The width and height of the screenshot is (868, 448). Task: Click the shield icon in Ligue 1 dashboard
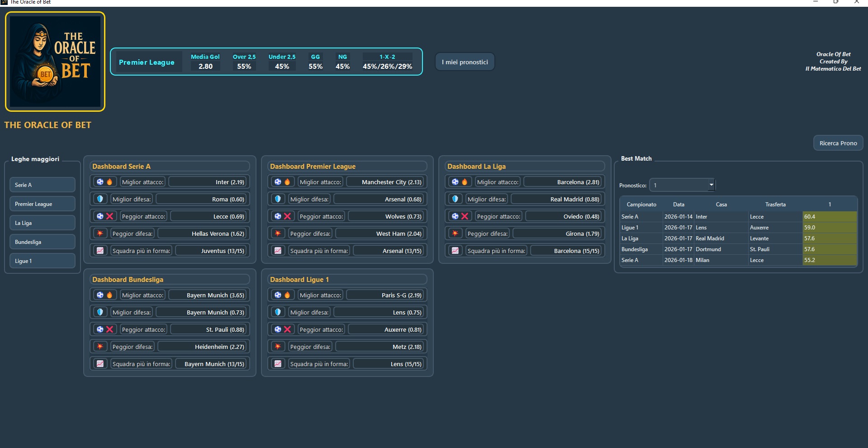[x=278, y=312]
